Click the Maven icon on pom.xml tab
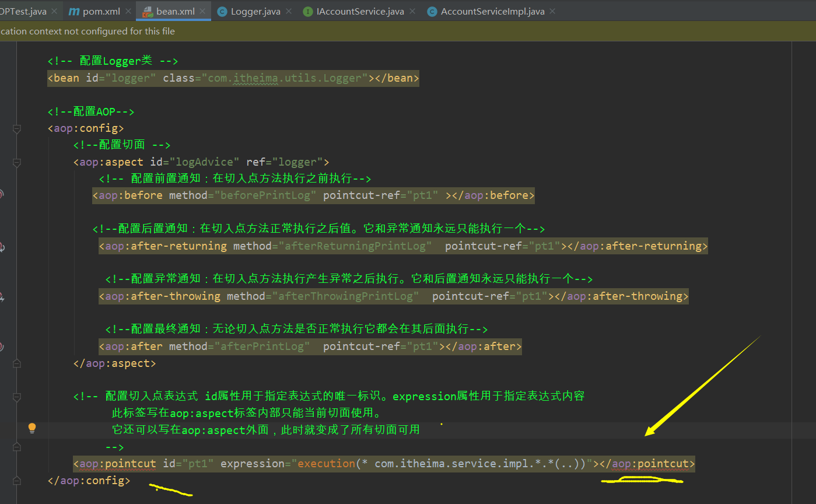Image resolution: width=816 pixels, height=504 pixels. pos(74,12)
